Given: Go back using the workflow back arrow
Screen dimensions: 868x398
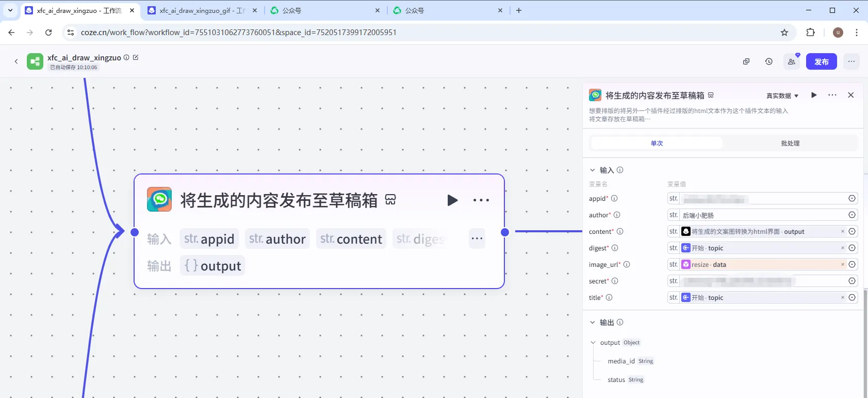Looking at the screenshot, I should 16,61.
